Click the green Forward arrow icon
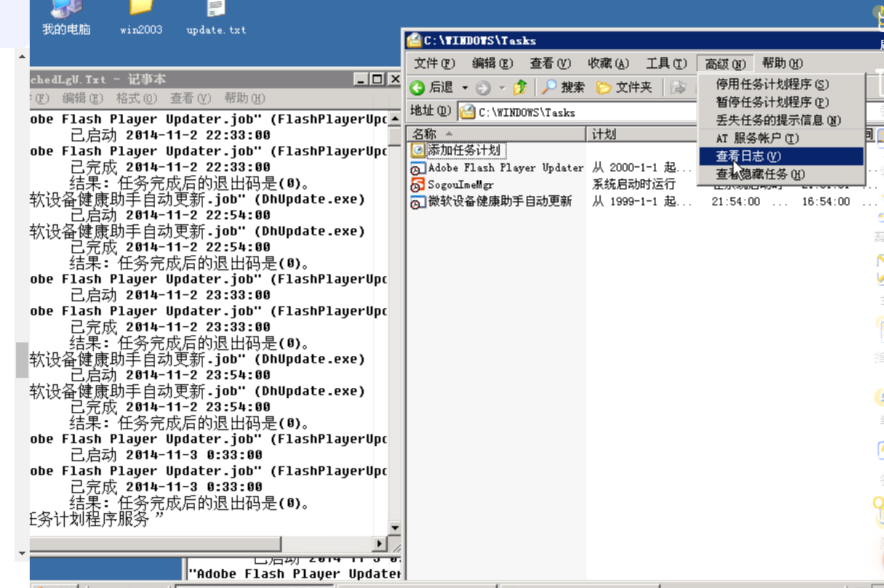This screenshot has height=588, width=884. click(x=483, y=88)
